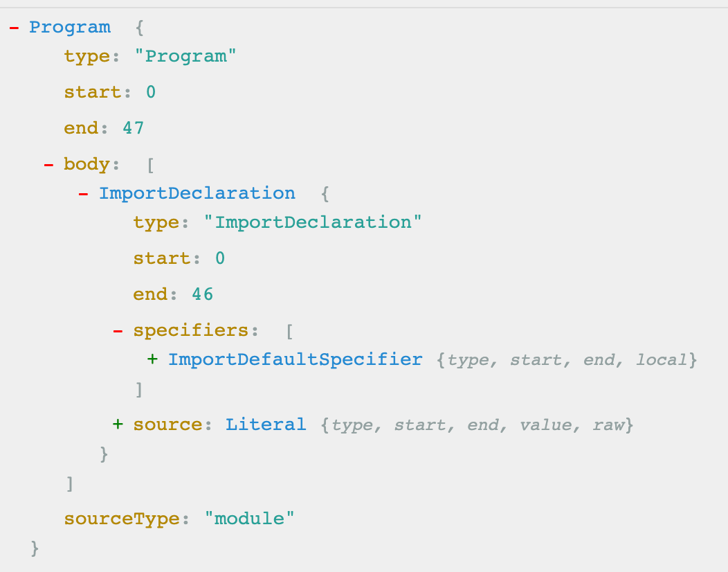Click the ImportDefaultSpecifier collapsed keys summary
The image size is (728, 572).
point(566,360)
